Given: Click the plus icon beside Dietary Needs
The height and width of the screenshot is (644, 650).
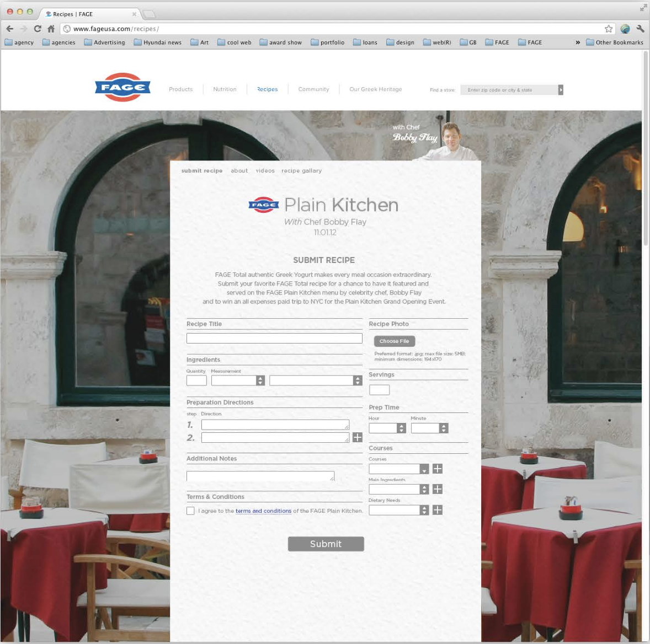Looking at the screenshot, I should 436,509.
